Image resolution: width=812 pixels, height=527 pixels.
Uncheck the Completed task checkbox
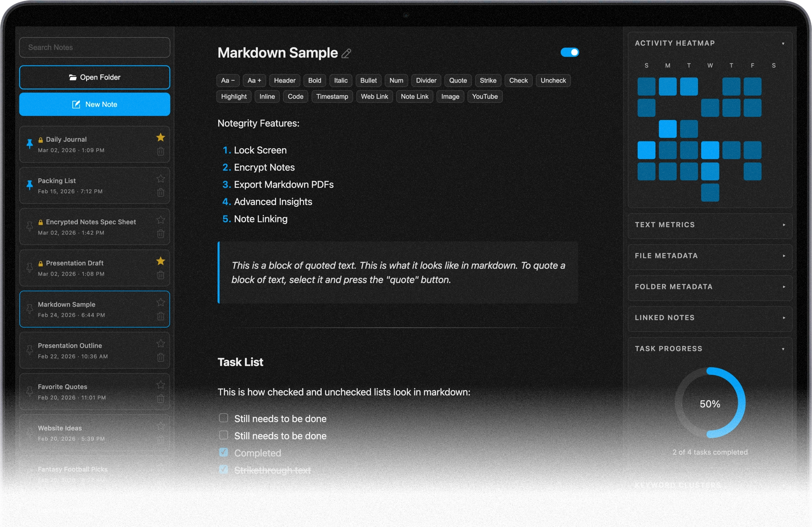223,452
